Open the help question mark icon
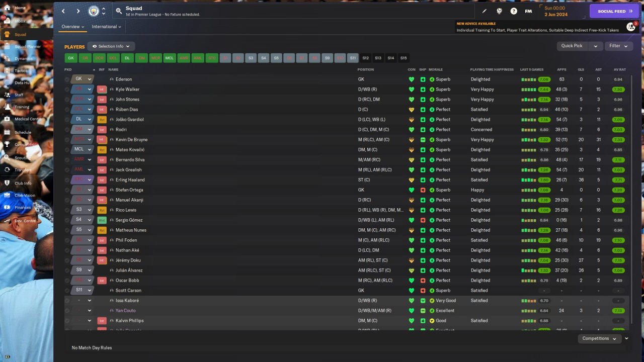 514,11
